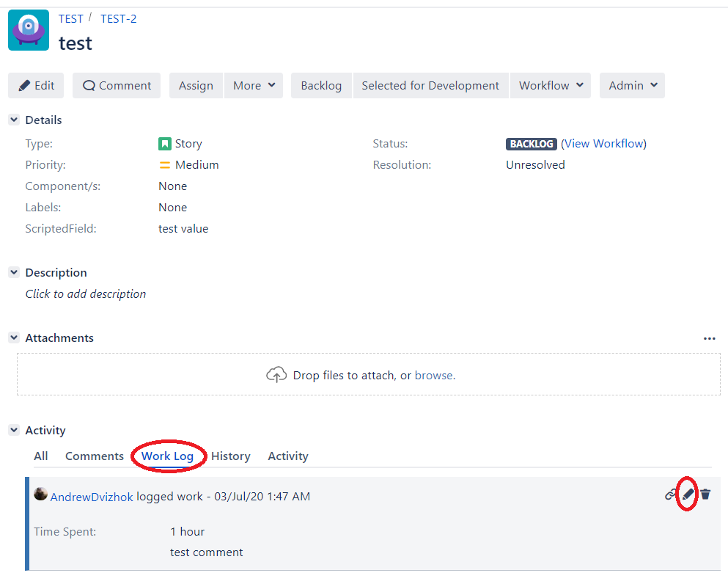Open the TEST project avatar icon

coord(29,30)
